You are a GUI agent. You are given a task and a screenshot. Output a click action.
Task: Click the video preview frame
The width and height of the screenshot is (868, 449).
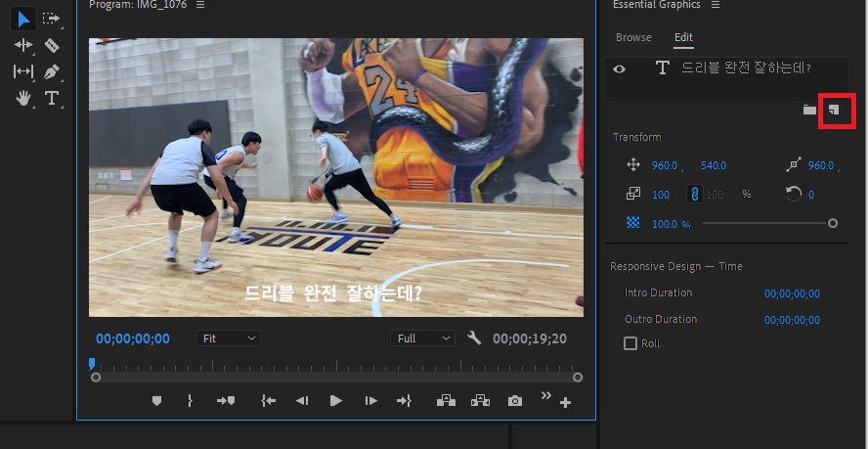336,177
